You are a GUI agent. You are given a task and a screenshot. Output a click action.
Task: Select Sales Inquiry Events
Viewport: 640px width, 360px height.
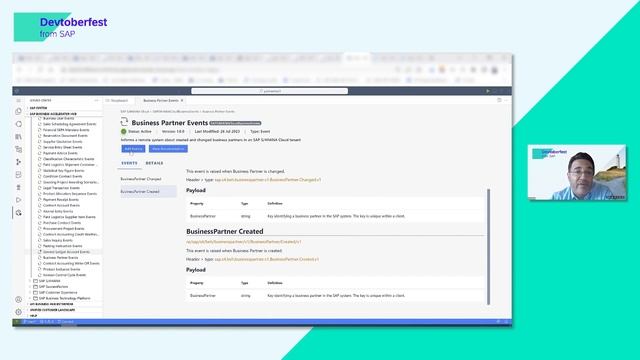click(58, 240)
